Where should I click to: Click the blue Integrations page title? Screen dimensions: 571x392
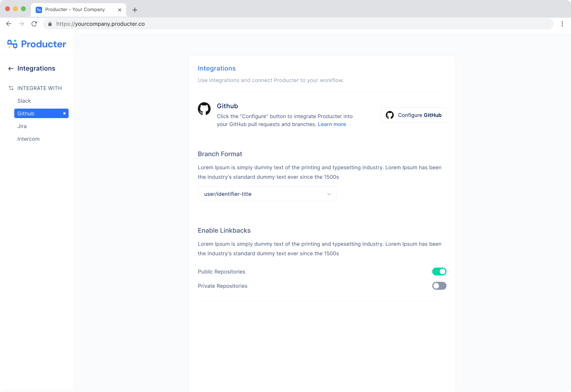coord(217,69)
